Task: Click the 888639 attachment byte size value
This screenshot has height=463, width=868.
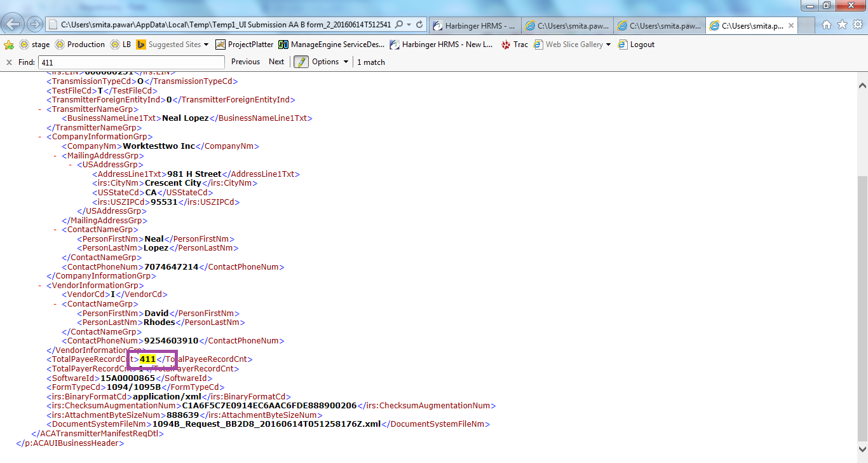Action: (182, 415)
